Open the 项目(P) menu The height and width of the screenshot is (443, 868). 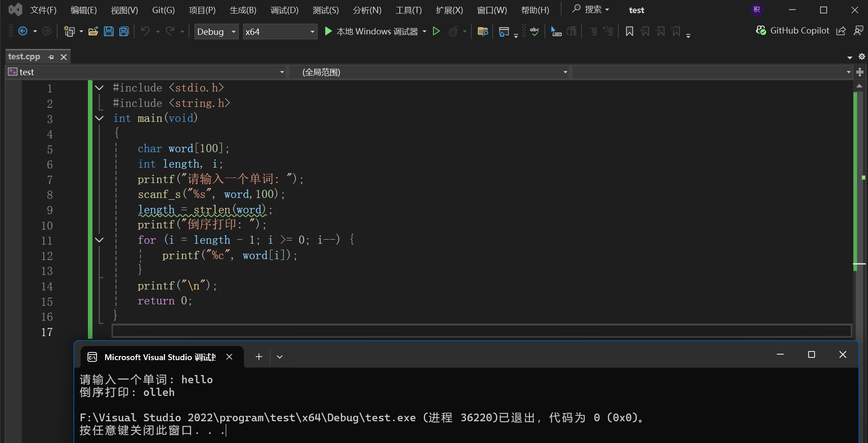[x=202, y=10]
